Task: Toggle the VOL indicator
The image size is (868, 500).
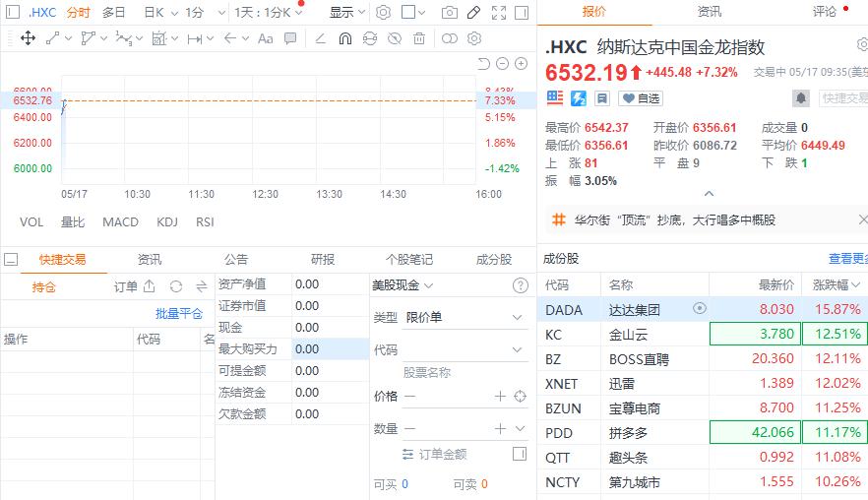Action: pos(31,222)
